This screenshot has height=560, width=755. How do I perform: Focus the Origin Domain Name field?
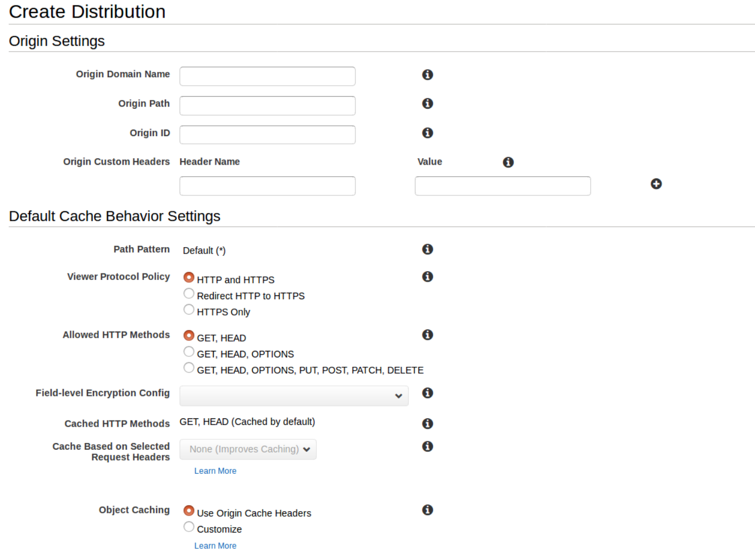point(268,76)
